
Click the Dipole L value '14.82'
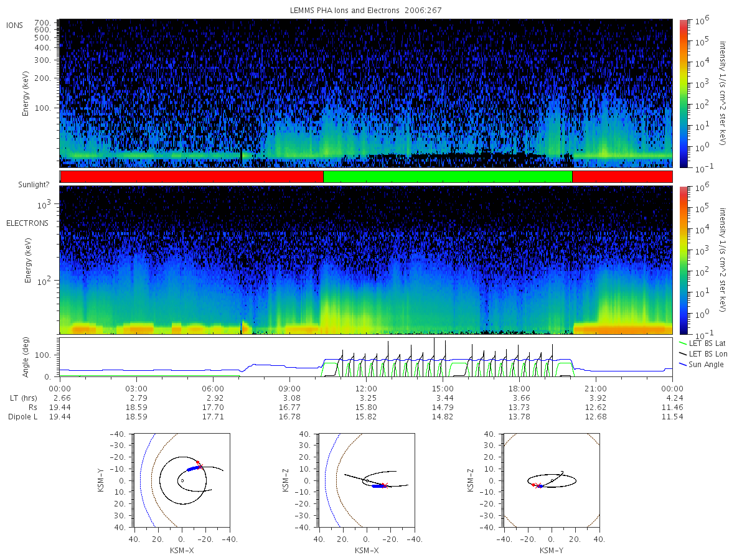click(x=443, y=417)
